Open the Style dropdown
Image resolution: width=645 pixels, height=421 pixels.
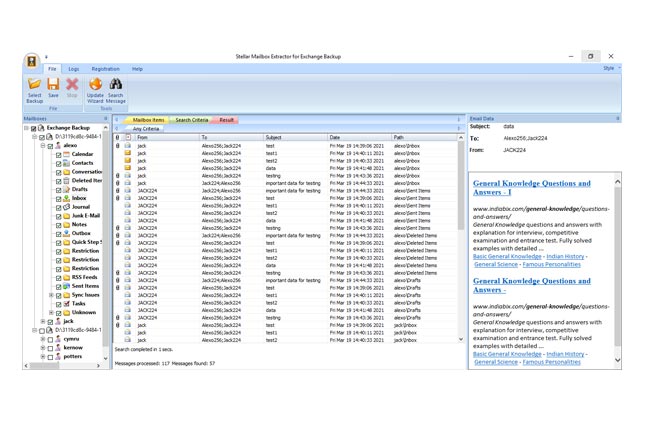point(611,68)
